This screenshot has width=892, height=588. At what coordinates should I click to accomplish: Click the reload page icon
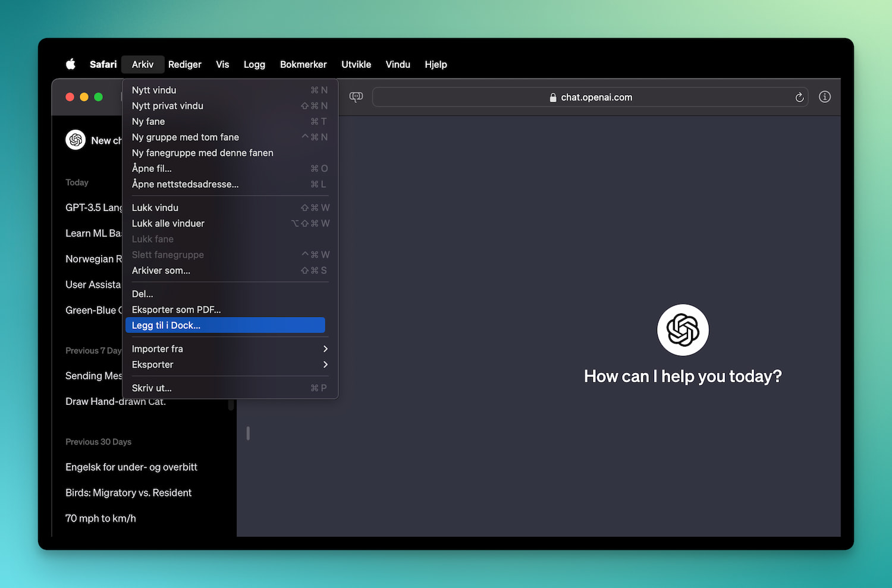(799, 98)
